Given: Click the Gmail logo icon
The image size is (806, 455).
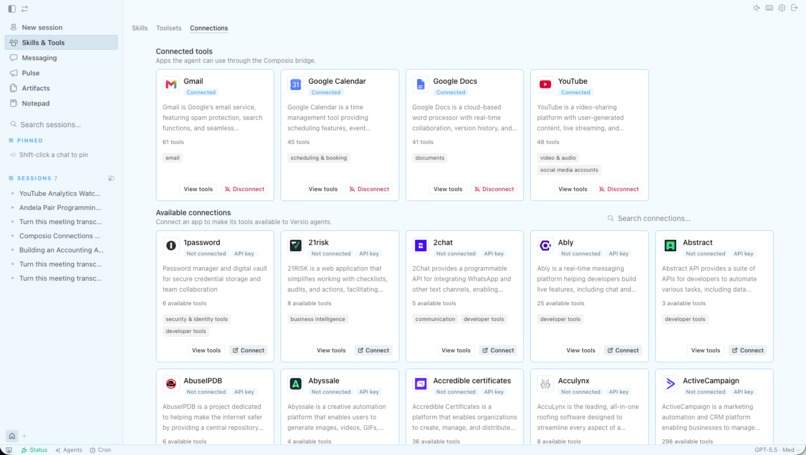Looking at the screenshot, I should coord(171,84).
